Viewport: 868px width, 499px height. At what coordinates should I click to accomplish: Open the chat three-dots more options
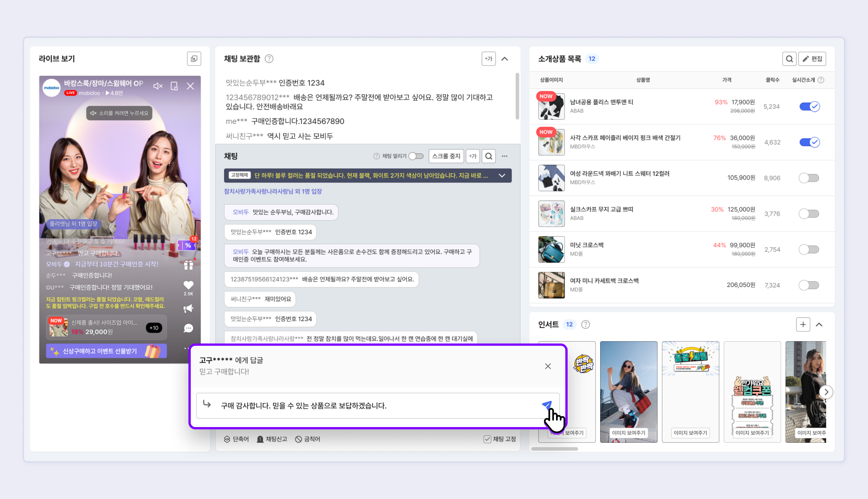505,156
